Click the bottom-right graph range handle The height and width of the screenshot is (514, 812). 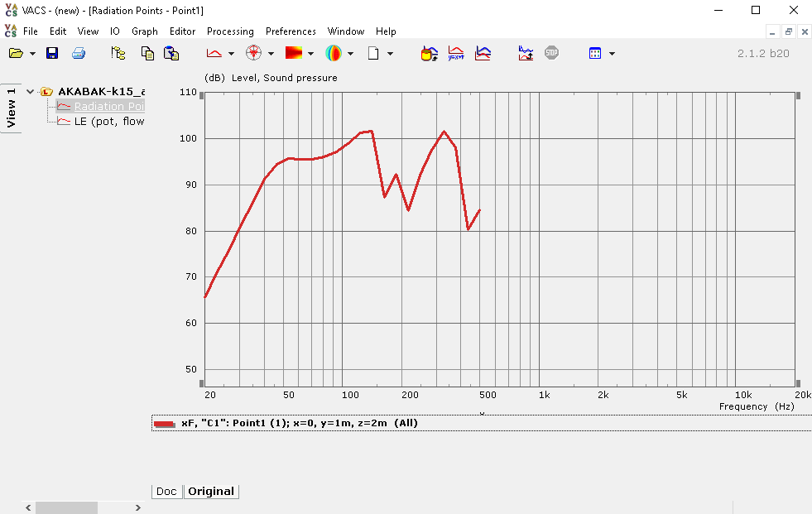[799, 383]
